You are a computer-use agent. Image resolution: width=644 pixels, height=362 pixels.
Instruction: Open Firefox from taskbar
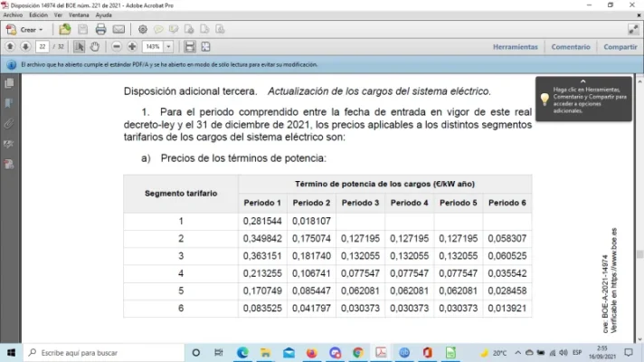point(312,353)
